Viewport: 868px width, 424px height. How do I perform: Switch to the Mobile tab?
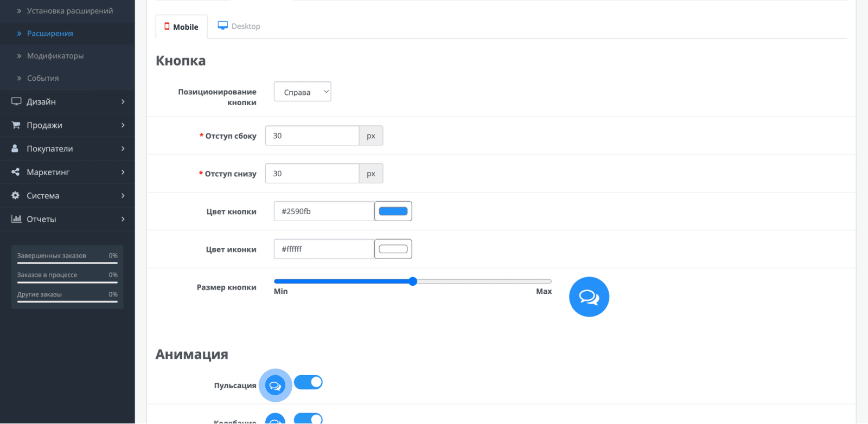[x=181, y=27]
